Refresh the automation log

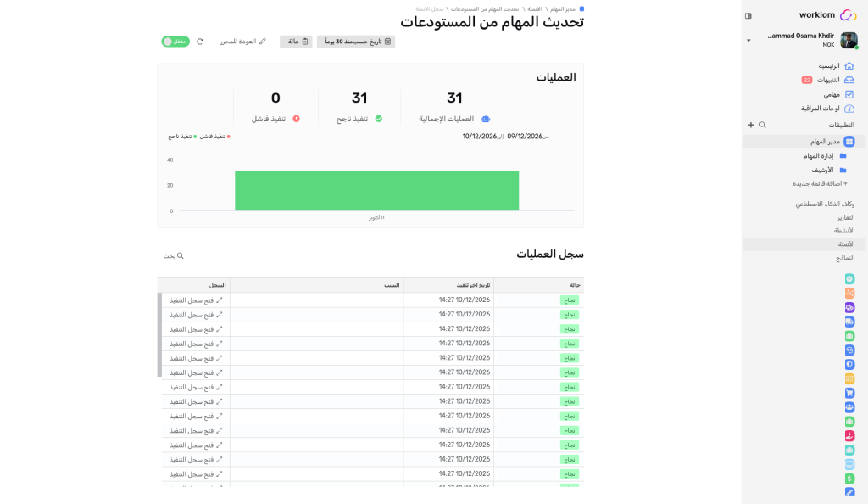pyautogui.click(x=200, y=42)
